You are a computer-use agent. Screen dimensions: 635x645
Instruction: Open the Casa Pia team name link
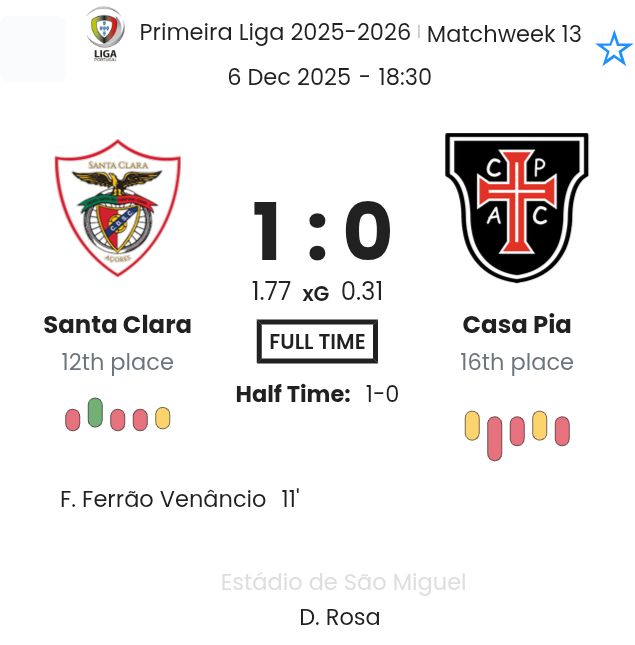(517, 325)
